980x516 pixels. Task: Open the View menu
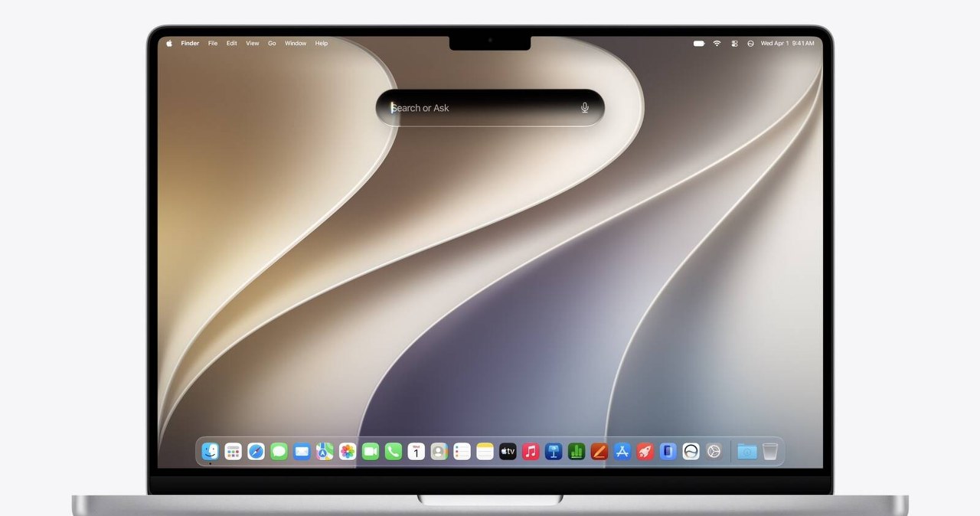(252, 44)
